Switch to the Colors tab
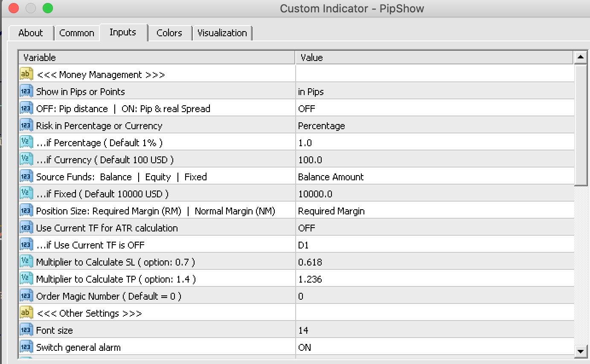The width and height of the screenshot is (590, 364). coord(169,33)
